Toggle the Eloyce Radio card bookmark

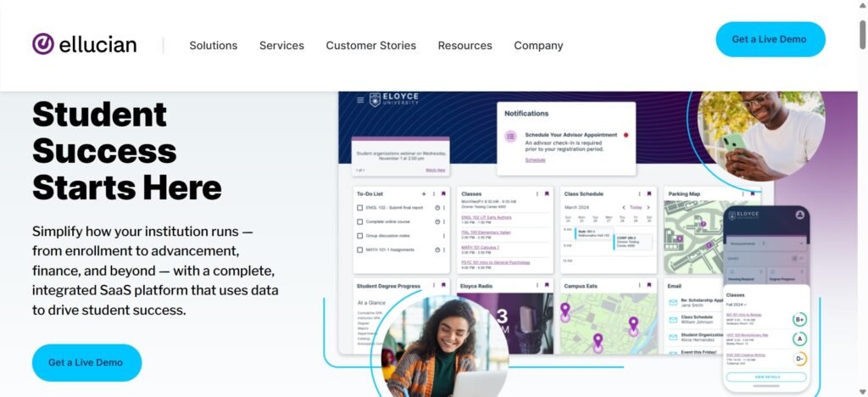[547, 286]
